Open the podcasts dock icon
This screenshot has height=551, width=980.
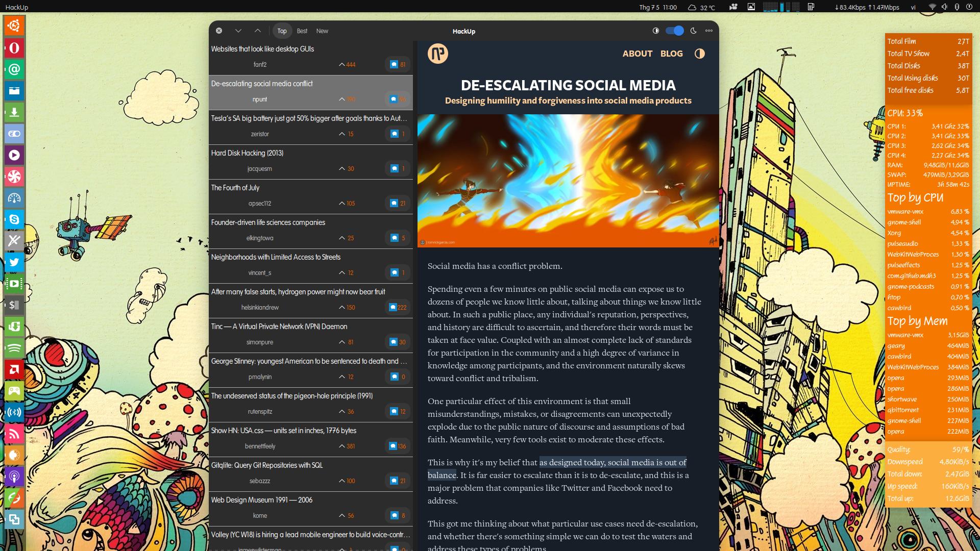pos(14,477)
